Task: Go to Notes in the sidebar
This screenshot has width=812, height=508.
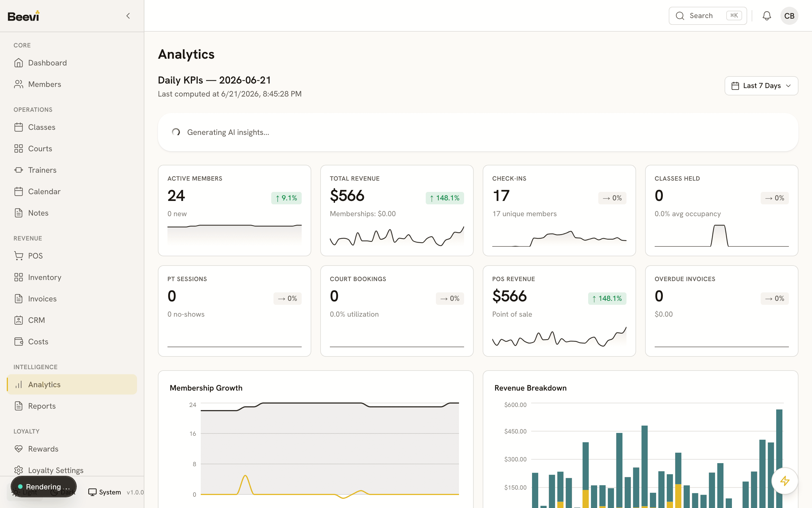Action: (72, 213)
